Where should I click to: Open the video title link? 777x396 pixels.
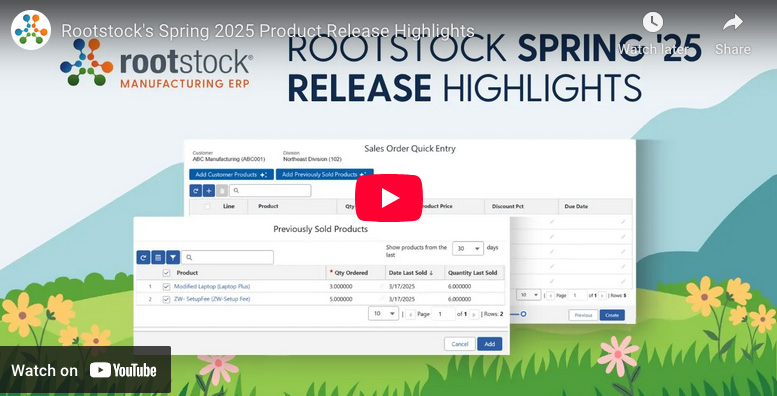tap(268, 31)
